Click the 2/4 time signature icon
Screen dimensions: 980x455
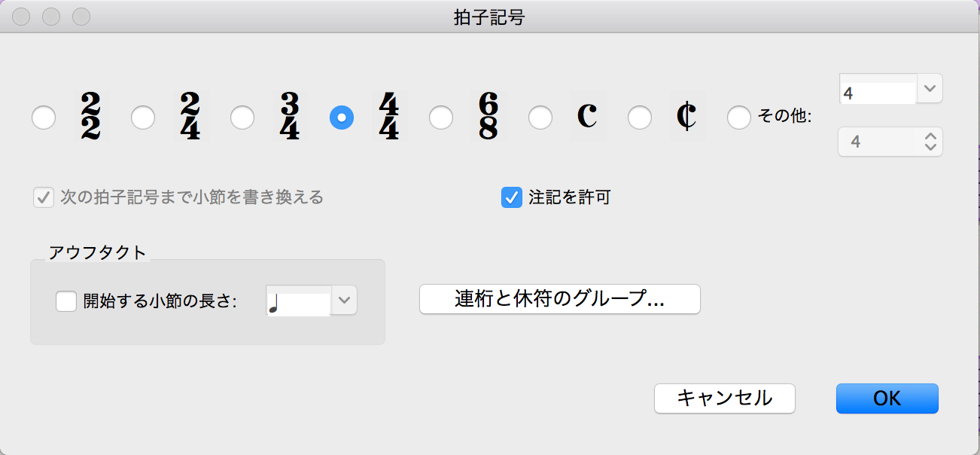click(190, 117)
